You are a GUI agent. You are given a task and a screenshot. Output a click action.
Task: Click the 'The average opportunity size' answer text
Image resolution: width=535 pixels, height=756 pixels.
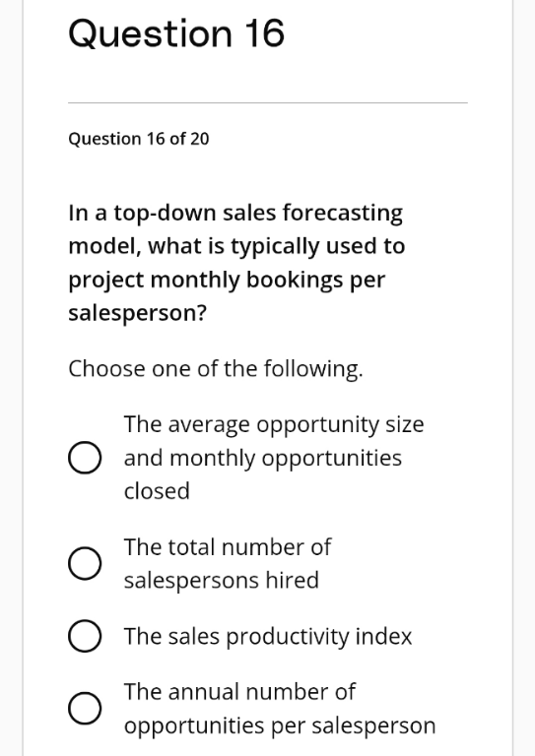coord(274,425)
